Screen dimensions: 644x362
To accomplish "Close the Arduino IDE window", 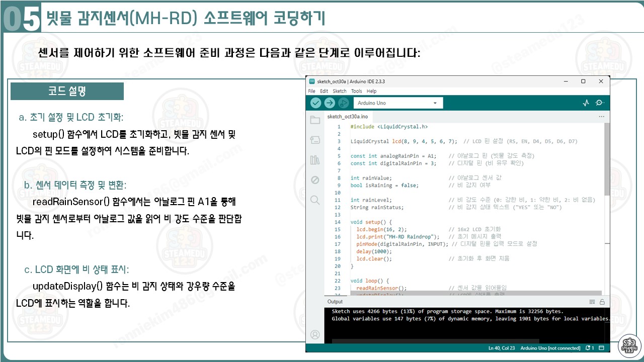I will click(601, 81).
